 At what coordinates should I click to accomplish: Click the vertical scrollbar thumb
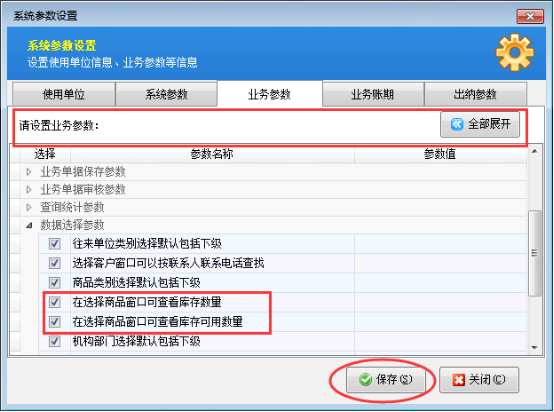pos(535,253)
